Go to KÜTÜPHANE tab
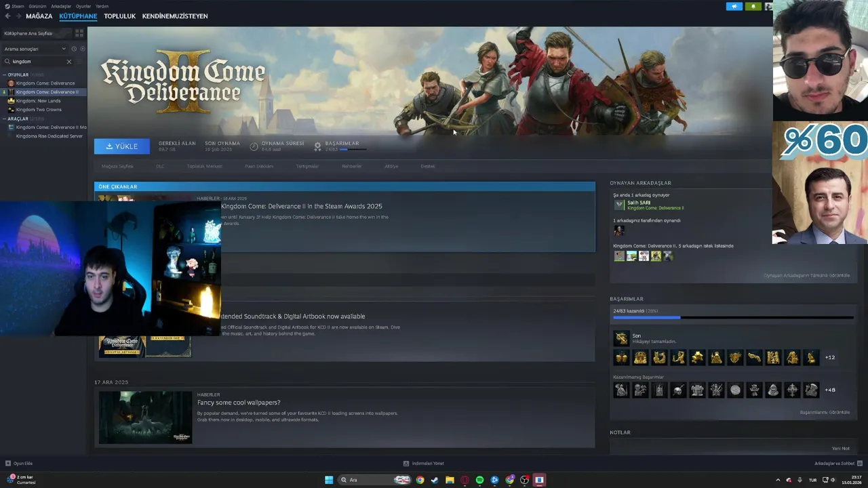 click(78, 16)
